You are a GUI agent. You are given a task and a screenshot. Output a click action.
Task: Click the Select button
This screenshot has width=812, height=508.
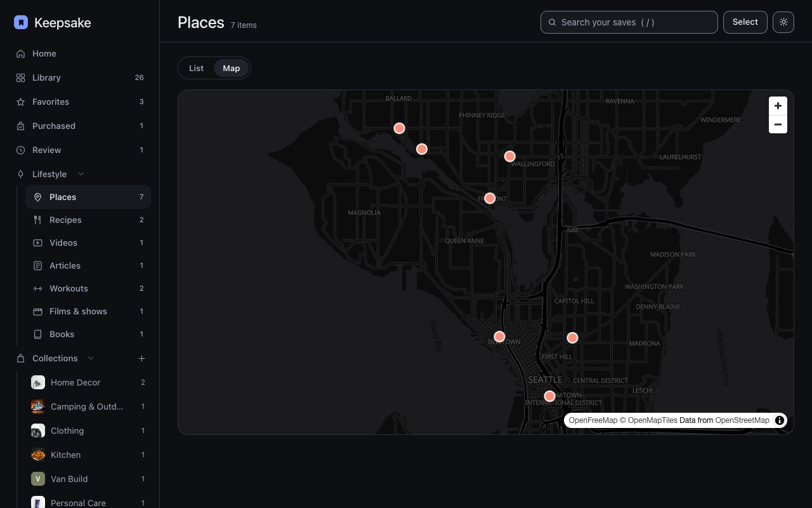[745, 22]
